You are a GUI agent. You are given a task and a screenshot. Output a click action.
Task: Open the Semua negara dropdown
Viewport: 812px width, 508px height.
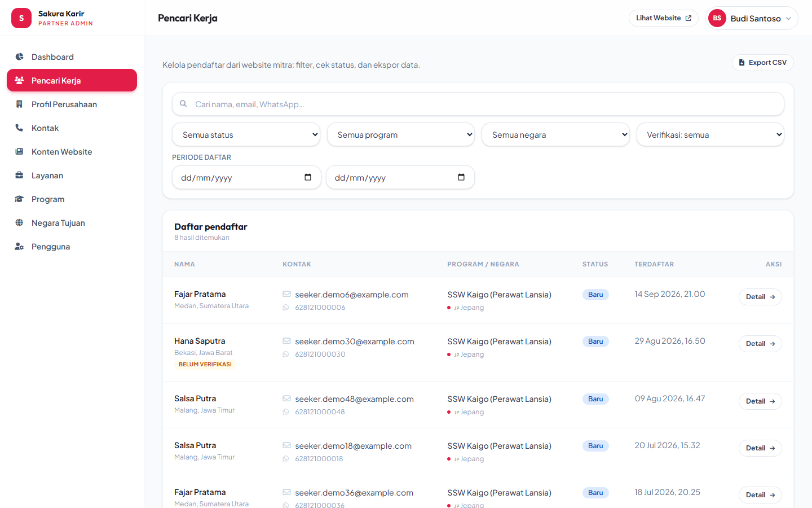pos(555,135)
